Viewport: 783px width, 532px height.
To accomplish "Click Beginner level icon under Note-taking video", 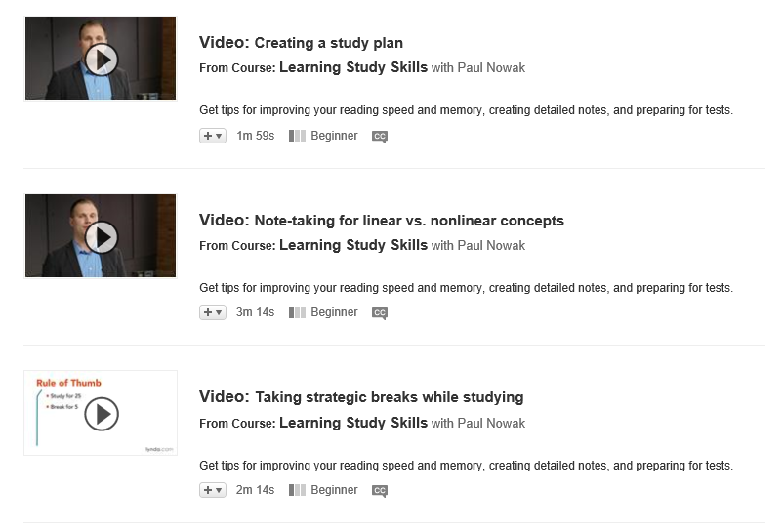I will tap(298, 312).
